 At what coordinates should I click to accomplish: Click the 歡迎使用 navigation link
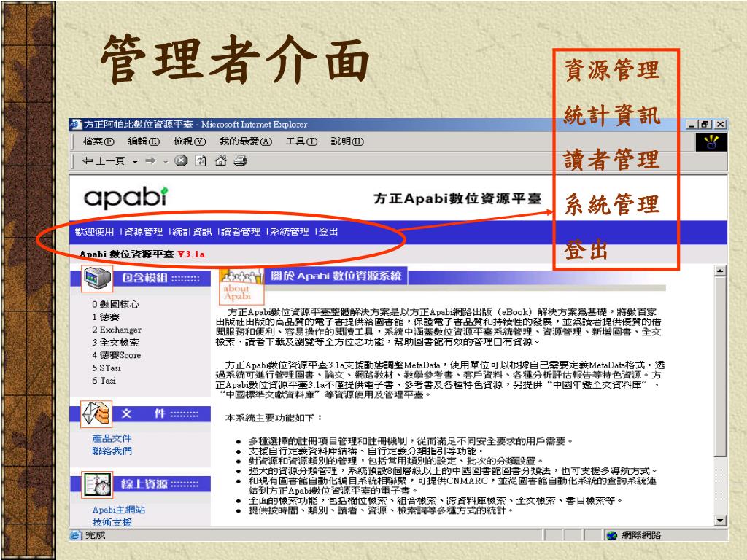[94, 231]
